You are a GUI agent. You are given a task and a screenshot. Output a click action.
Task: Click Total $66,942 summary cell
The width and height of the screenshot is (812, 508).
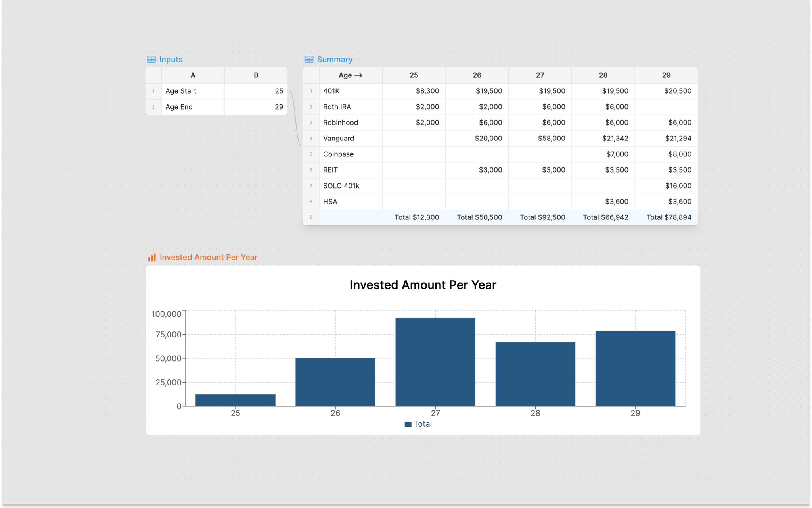pos(603,217)
